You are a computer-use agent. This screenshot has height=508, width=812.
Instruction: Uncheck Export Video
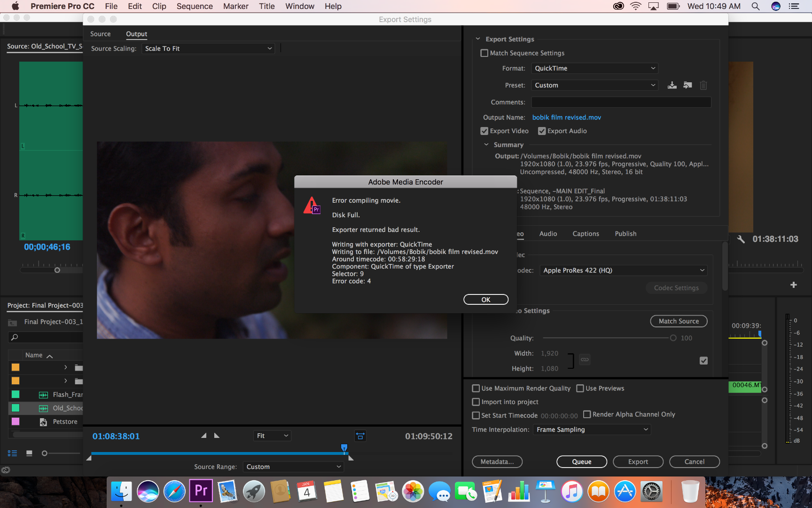tap(484, 131)
